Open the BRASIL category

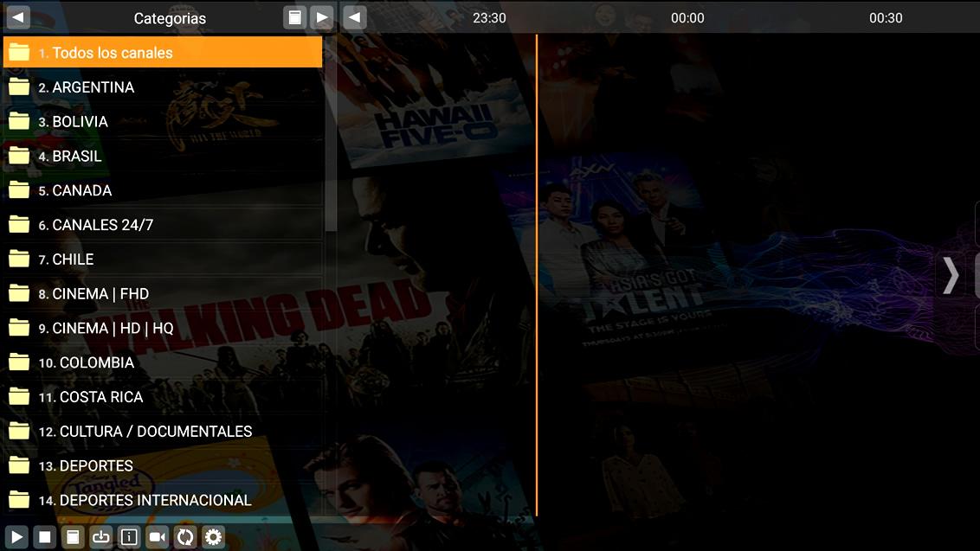click(x=163, y=156)
